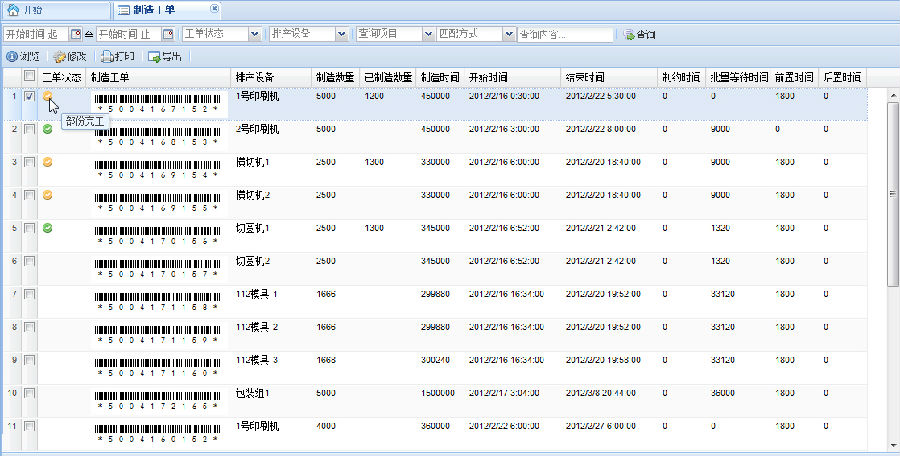Click into the 开始时间起 date field
Viewport: 900px width, 456px height.
[36, 34]
